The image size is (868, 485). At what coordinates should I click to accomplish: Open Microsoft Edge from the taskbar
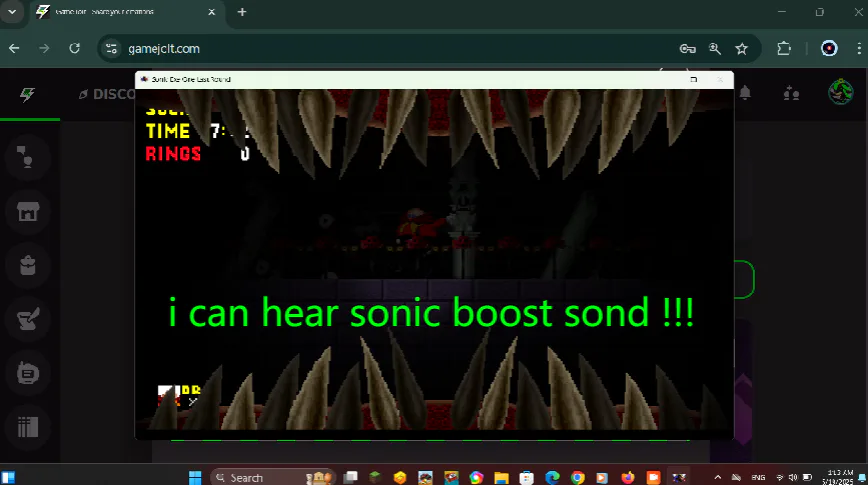[552, 477]
